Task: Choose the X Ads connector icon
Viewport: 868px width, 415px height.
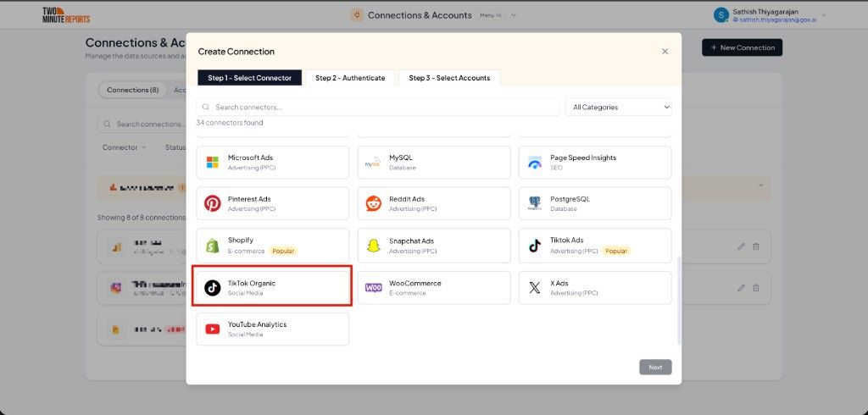Action: (x=535, y=288)
